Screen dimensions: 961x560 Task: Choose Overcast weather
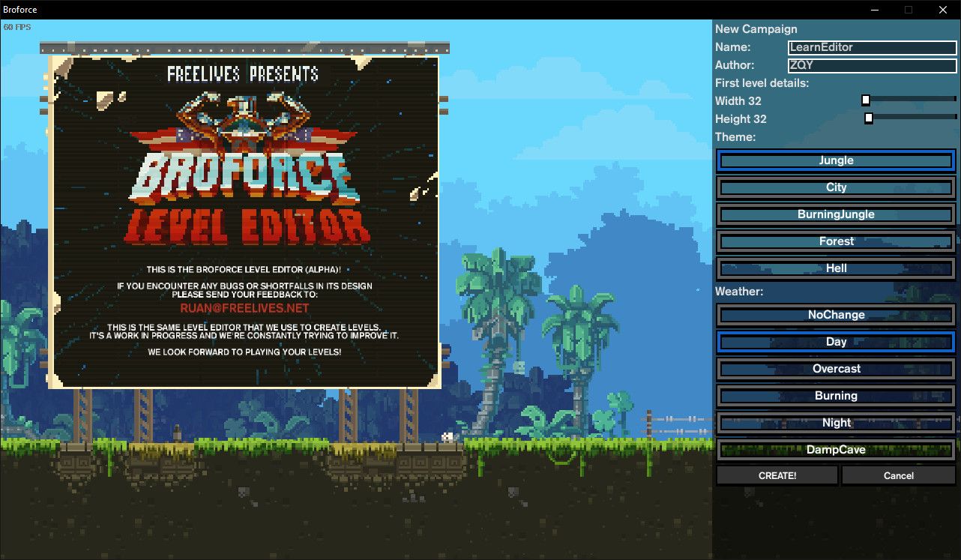tap(836, 369)
